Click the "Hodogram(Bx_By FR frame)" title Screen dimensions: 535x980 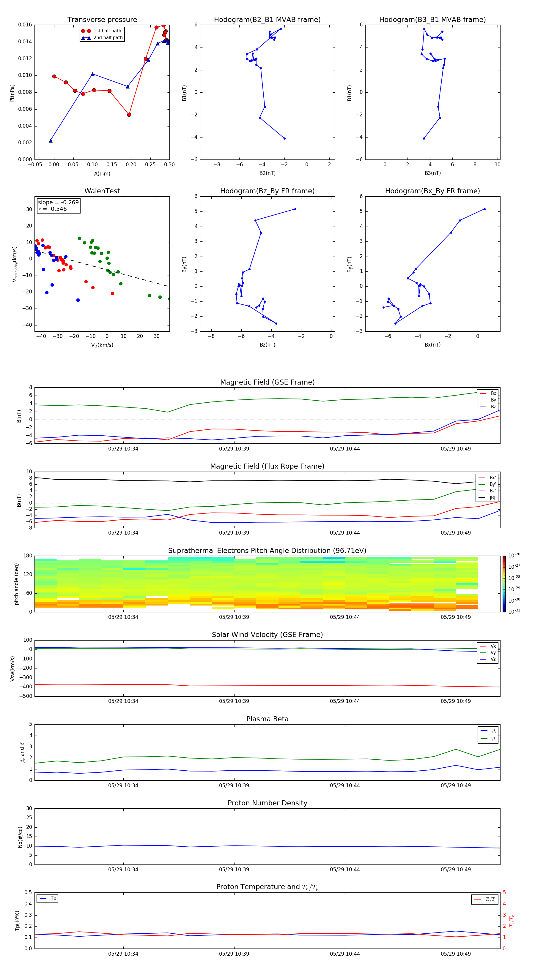click(x=432, y=191)
